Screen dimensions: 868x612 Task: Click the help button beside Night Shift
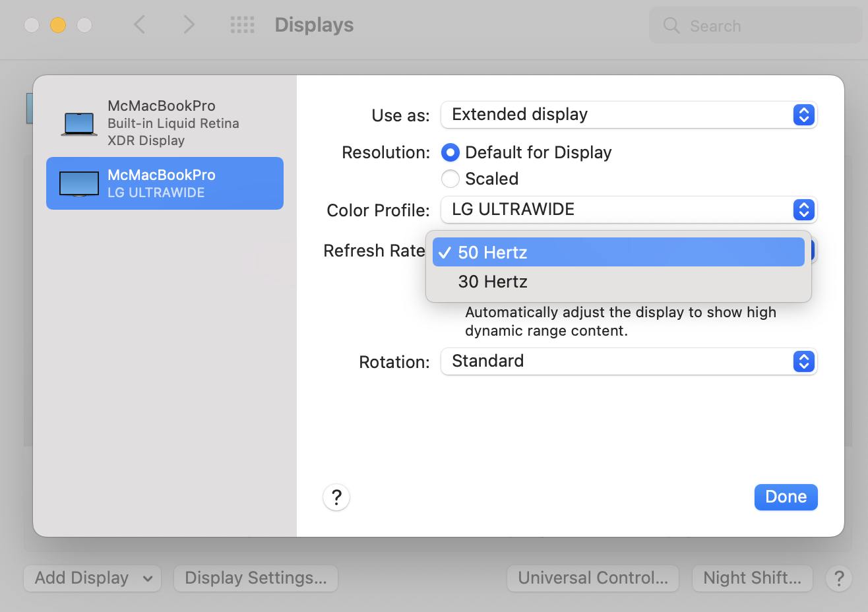[838, 578]
